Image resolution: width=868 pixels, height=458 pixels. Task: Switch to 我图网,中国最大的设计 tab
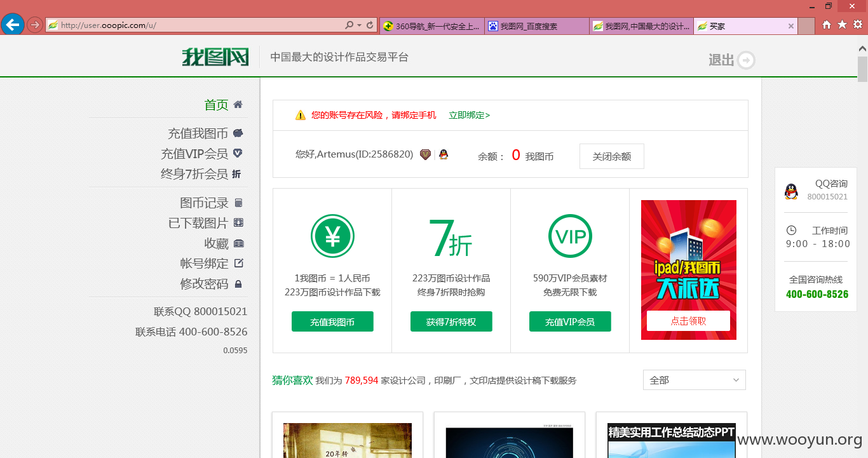[642, 26]
